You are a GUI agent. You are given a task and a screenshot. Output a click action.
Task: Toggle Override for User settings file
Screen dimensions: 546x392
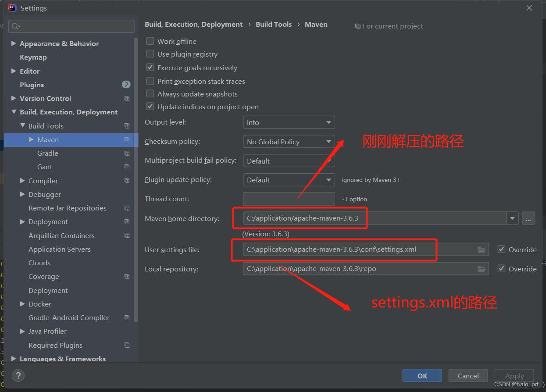point(502,249)
